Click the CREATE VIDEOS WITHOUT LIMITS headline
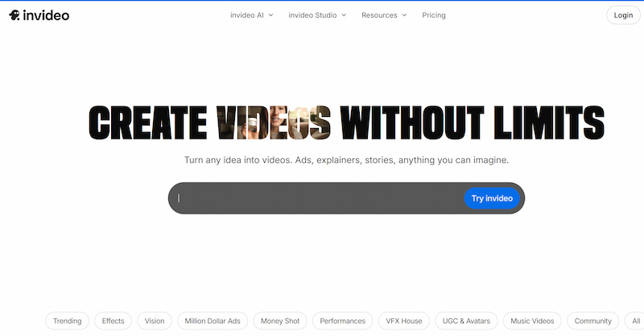Screen dimensions: 644x336 click(346, 122)
